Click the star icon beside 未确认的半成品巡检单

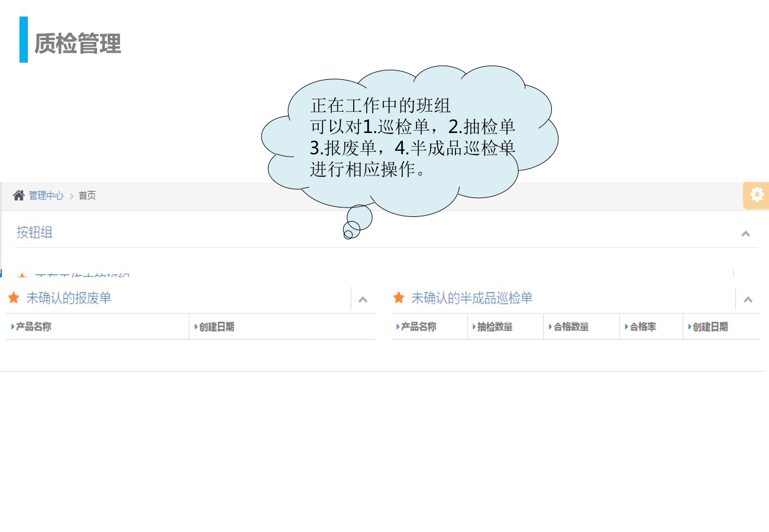click(399, 298)
